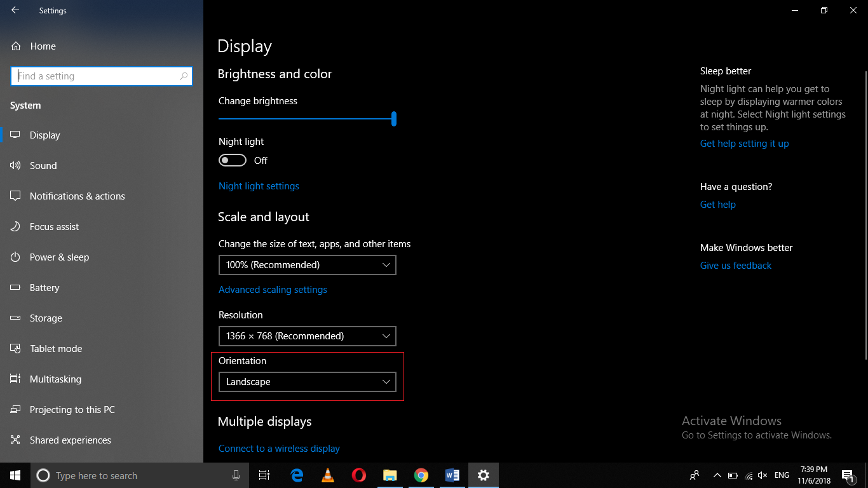This screenshot has width=868, height=488.
Task: Open the Resolution dropdown
Action: pos(307,335)
